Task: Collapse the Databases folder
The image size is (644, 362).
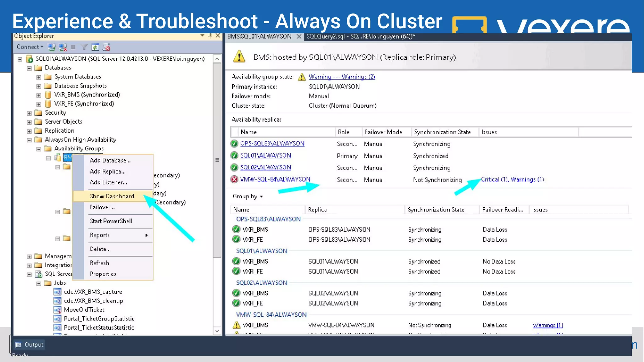Action: point(29,68)
